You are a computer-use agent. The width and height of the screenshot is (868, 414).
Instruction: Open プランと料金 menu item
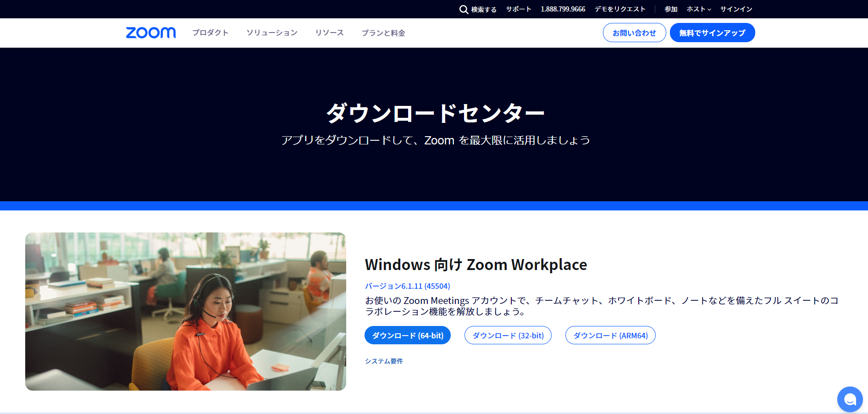click(x=383, y=33)
